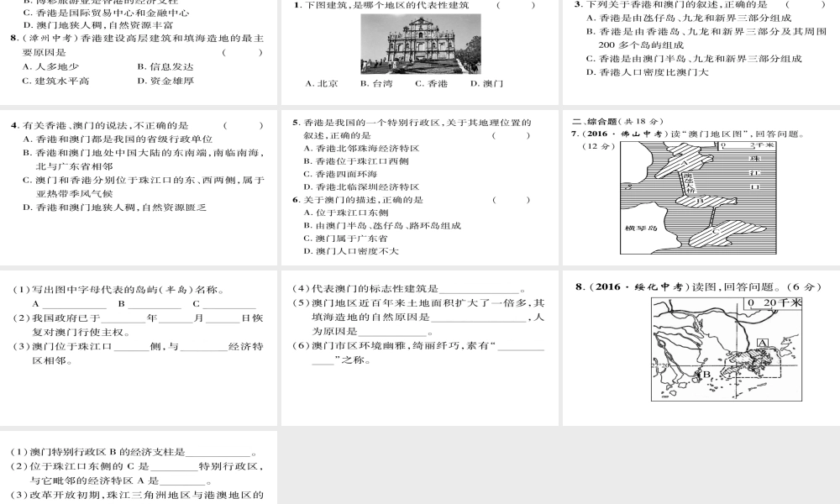The height and width of the screenshot is (504, 840).
Task: Click question 5 heading 香港是我国的一个特别行政区
Action: [412, 123]
